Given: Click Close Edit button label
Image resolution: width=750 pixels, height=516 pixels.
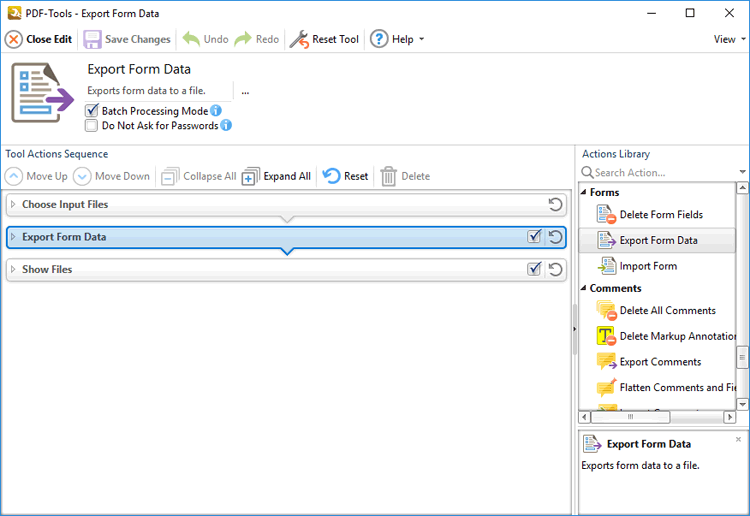Looking at the screenshot, I should click(49, 39).
